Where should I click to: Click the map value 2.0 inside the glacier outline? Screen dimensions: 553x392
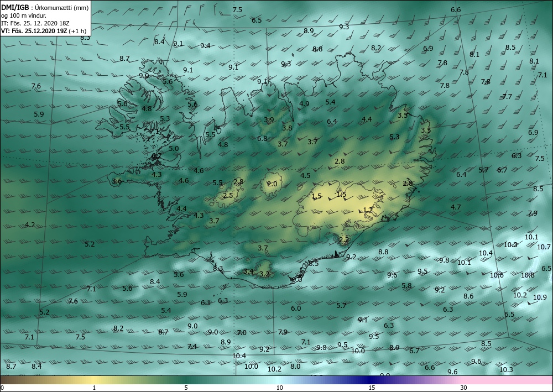coord(272,184)
